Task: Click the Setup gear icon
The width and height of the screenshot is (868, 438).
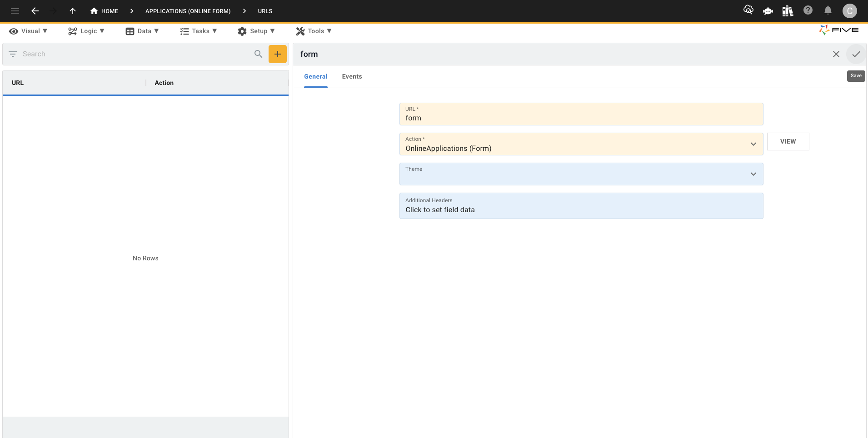Action: tap(242, 31)
